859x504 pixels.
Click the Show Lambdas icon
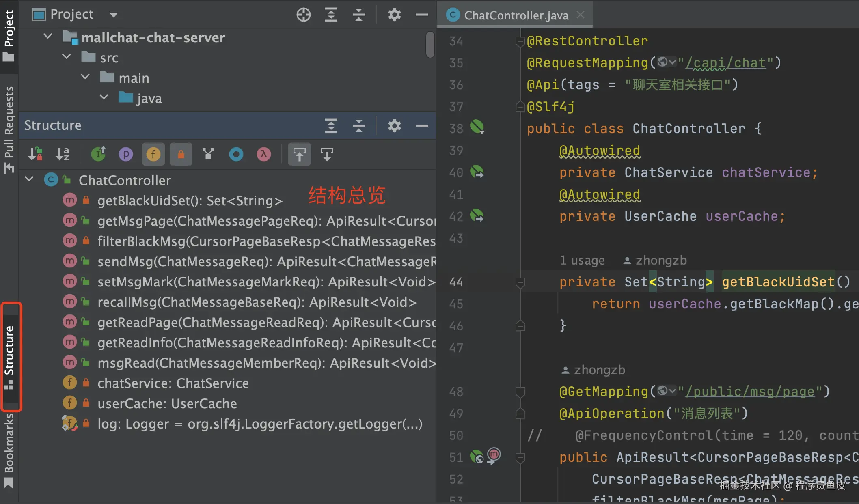coord(264,154)
